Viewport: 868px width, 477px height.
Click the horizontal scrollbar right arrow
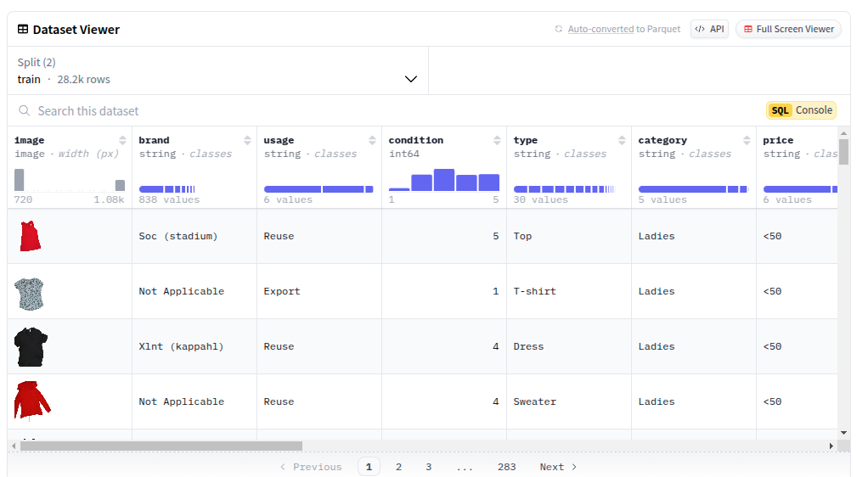tap(831, 446)
